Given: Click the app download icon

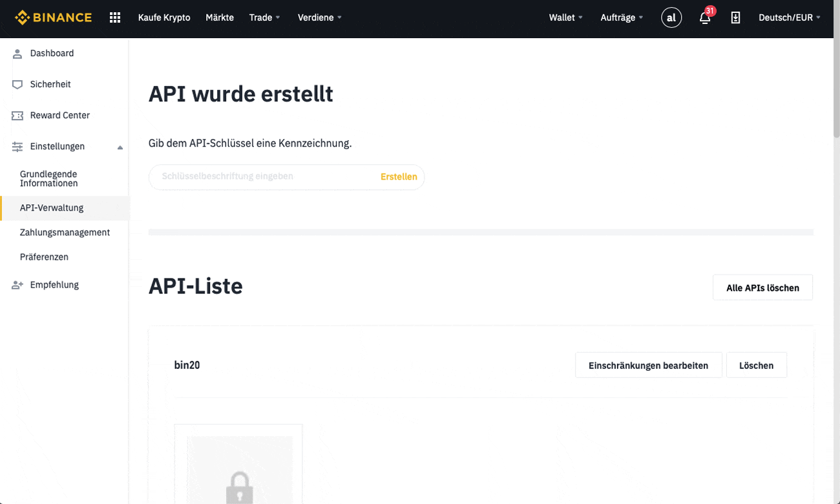Looking at the screenshot, I should click(735, 17).
